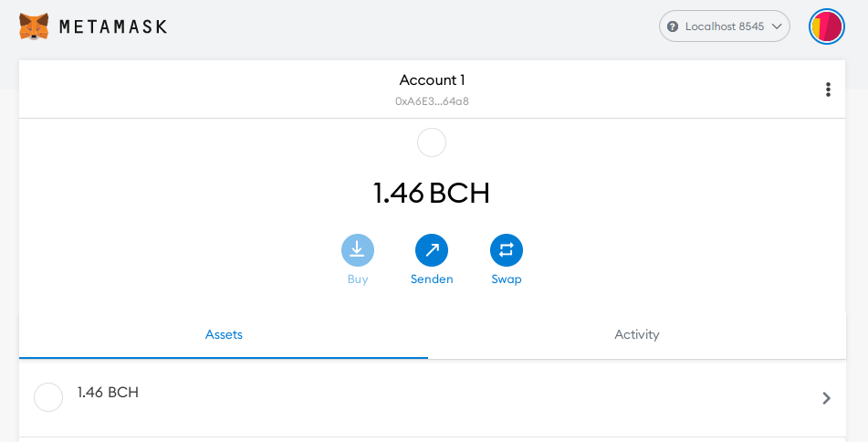This screenshot has width=868, height=442.
Task: Click the BCH token icon in asset list
Action: point(48,397)
